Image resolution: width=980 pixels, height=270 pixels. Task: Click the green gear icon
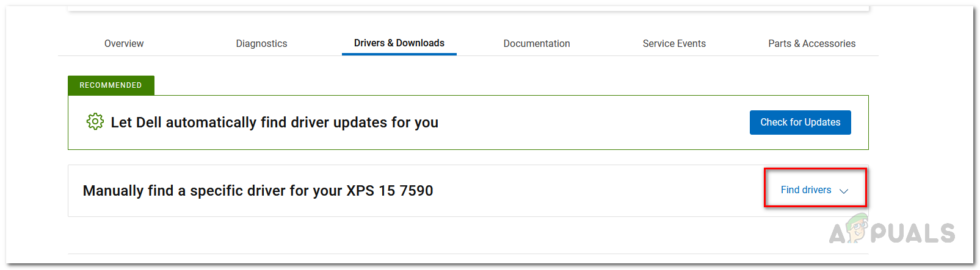click(x=95, y=121)
